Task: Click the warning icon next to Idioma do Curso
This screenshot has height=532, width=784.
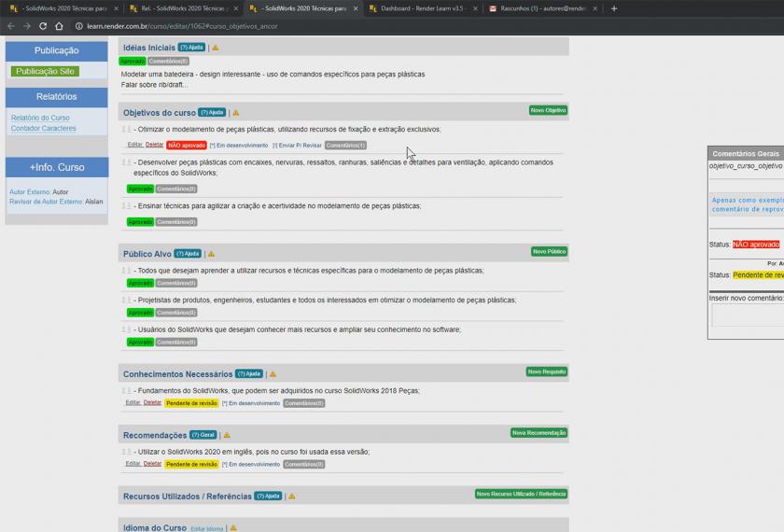Action: pyautogui.click(x=233, y=528)
